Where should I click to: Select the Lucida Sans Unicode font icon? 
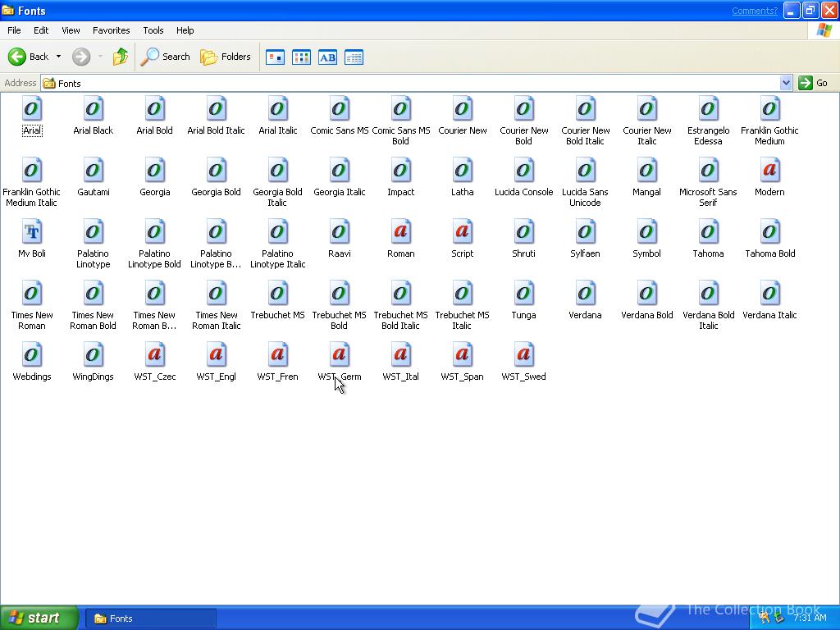(585, 171)
